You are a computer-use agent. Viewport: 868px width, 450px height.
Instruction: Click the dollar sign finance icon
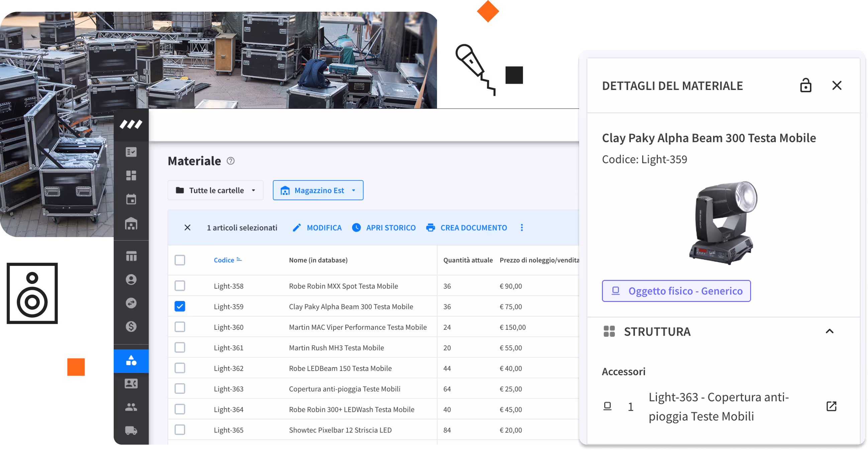131,326
